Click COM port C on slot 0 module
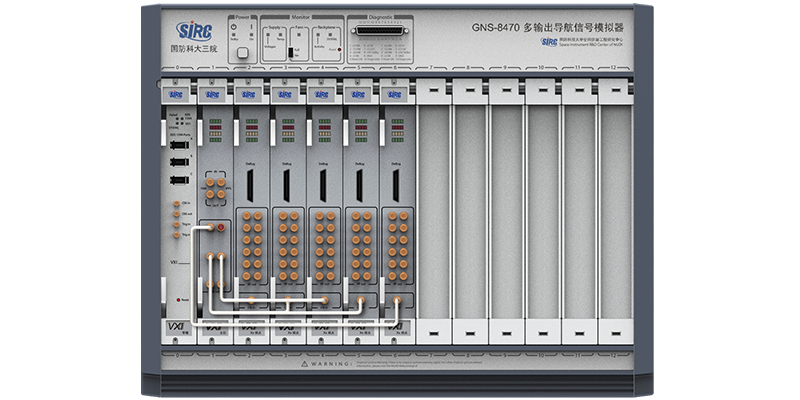Viewport: 800px width, 400px height. pyautogui.click(x=178, y=180)
